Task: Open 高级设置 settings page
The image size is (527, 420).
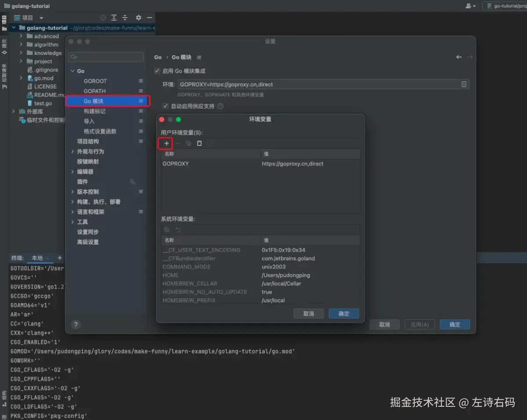Action: click(88, 242)
